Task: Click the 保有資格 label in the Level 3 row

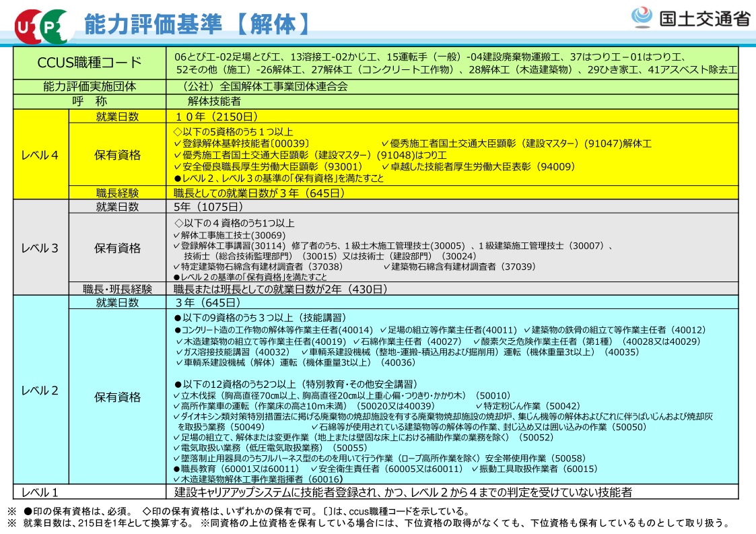Action: pos(118,248)
